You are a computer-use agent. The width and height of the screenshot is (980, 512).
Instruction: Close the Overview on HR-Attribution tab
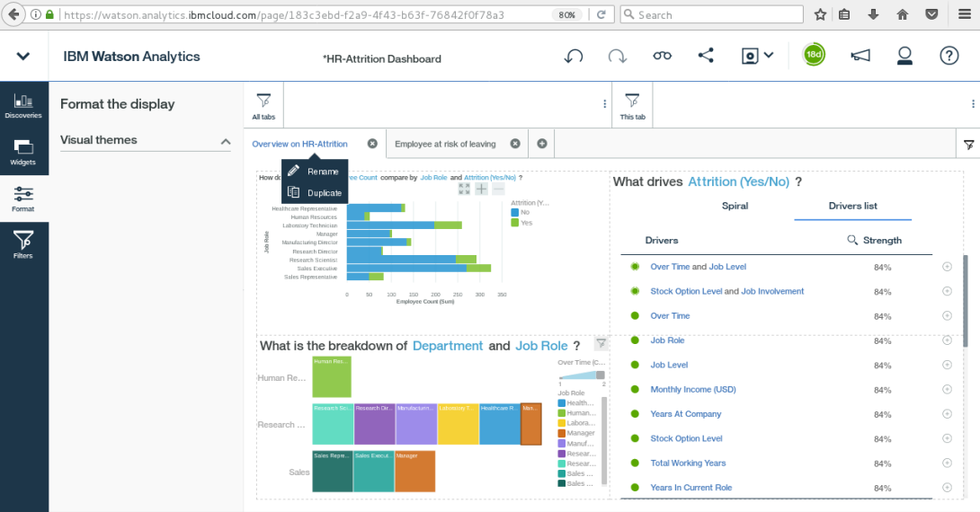[372, 144]
